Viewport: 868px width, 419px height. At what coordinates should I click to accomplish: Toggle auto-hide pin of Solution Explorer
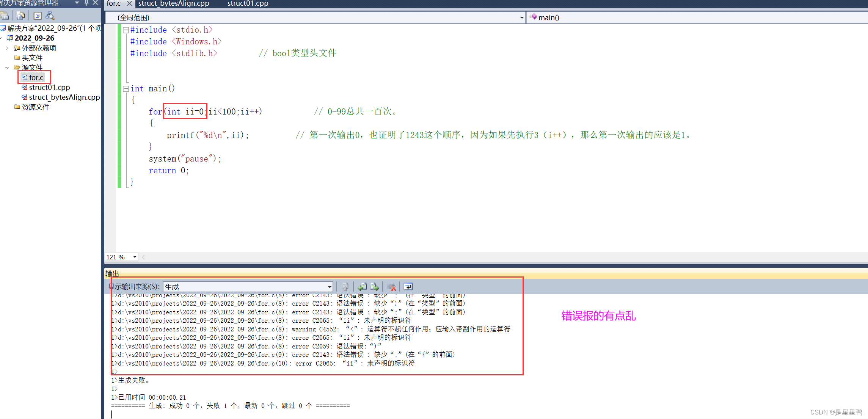pos(86,3)
